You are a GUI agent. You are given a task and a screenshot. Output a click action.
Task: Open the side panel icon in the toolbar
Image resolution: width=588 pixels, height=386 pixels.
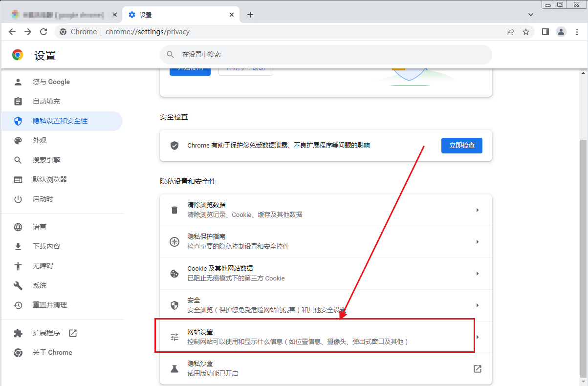545,32
